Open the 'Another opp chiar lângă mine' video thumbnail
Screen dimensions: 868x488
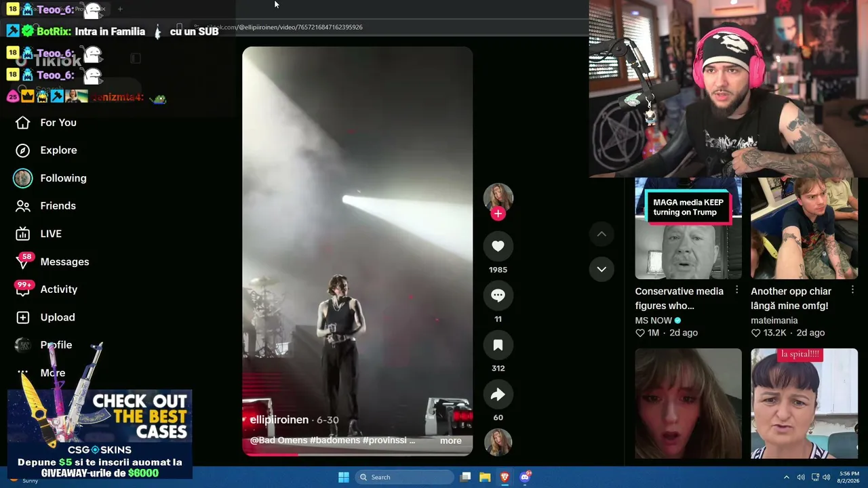coord(804,228)
